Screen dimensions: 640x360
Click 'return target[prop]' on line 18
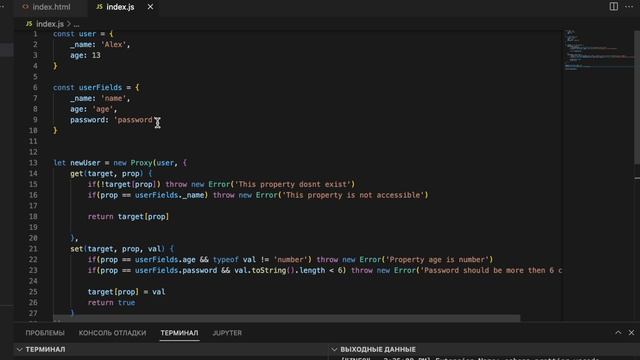tap(128, 217)
